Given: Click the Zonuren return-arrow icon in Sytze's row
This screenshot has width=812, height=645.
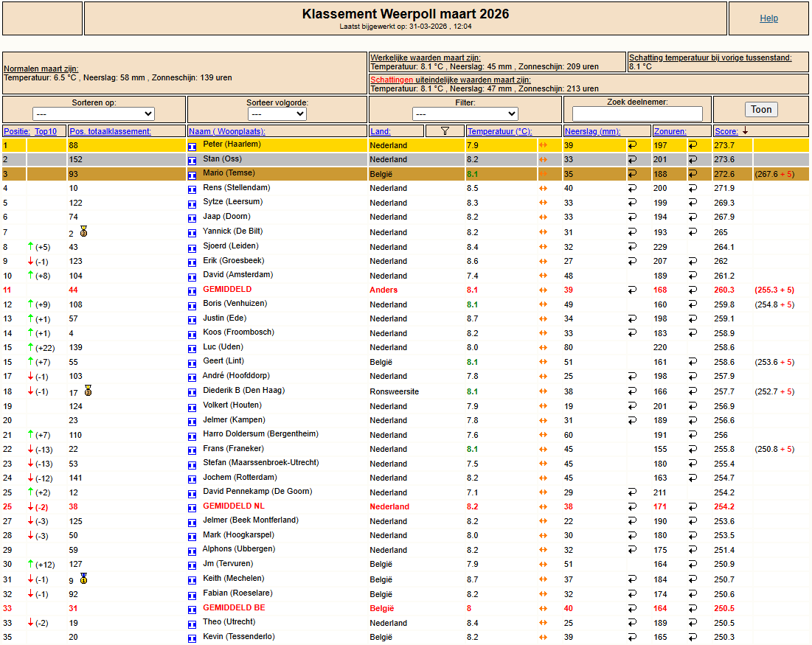Looking at the screenshot, I should pyautogui.click(x=693, y=203).
